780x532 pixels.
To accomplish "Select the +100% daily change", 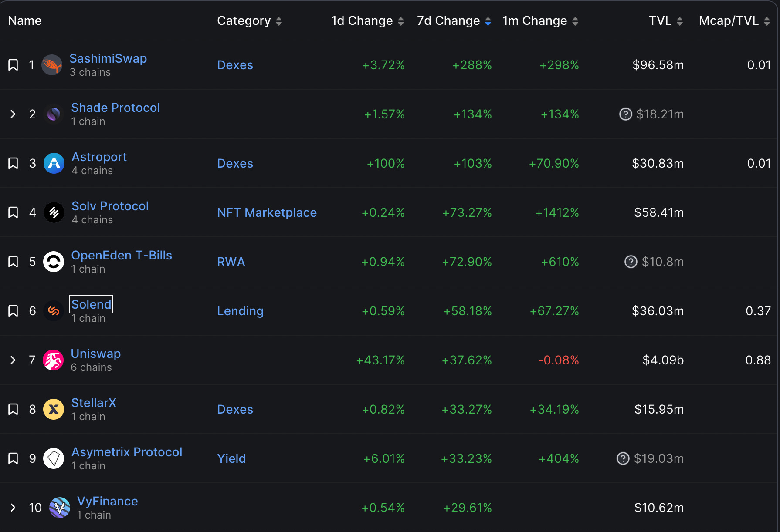I will point(386,163).
